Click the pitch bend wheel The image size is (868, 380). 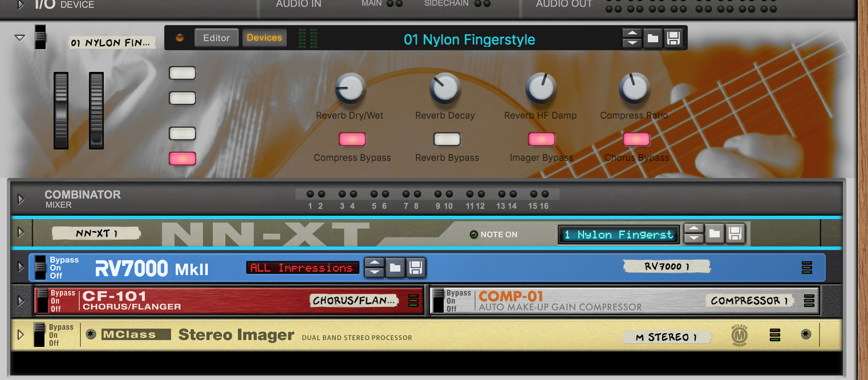click(61, 111)
